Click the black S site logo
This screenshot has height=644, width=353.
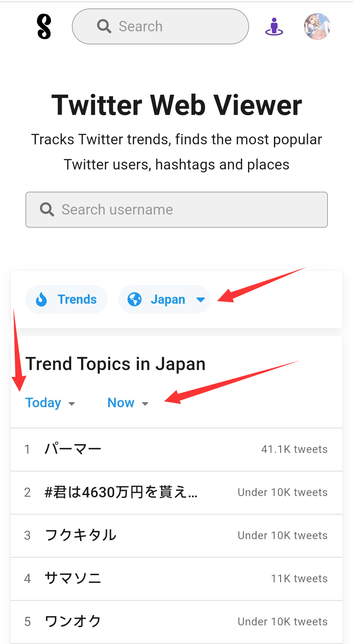click(x=44, y=26)
